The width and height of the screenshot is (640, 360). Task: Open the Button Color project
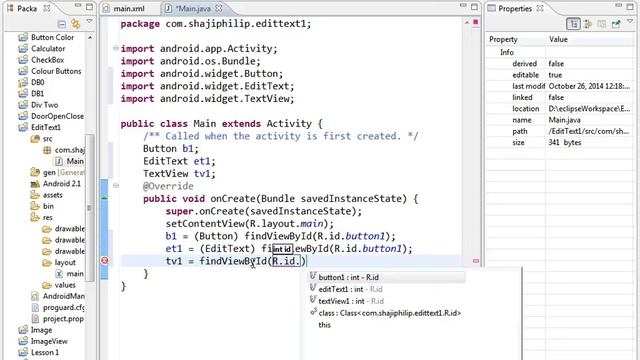52,37
